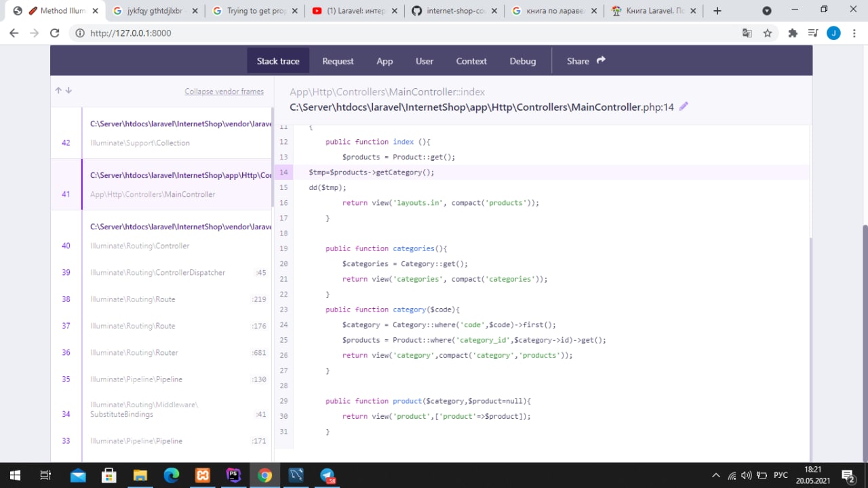Open File Explorer from taskbar

click(140, 475)
